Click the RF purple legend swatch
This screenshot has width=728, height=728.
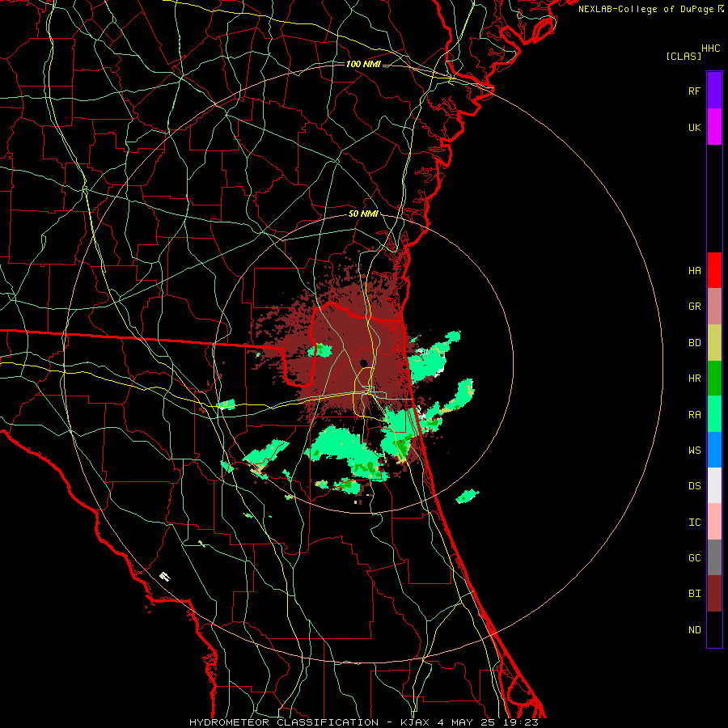click(714, 91)
